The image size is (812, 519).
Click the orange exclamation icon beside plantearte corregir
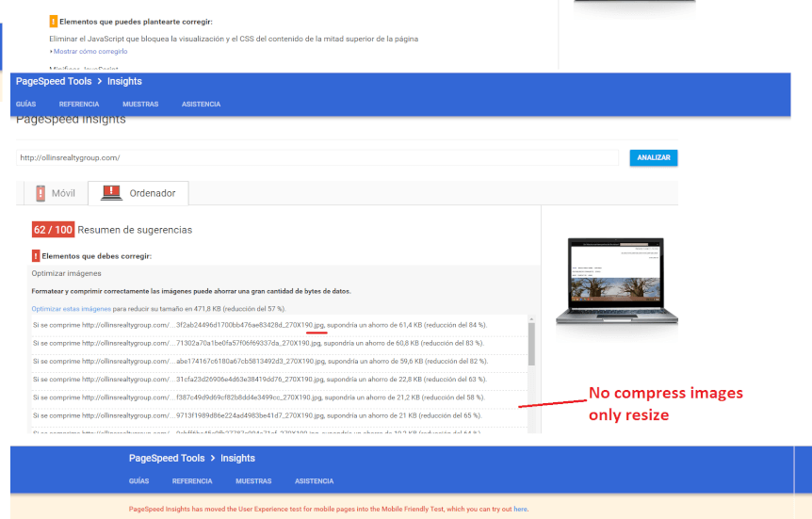click(x=53, y=22)
